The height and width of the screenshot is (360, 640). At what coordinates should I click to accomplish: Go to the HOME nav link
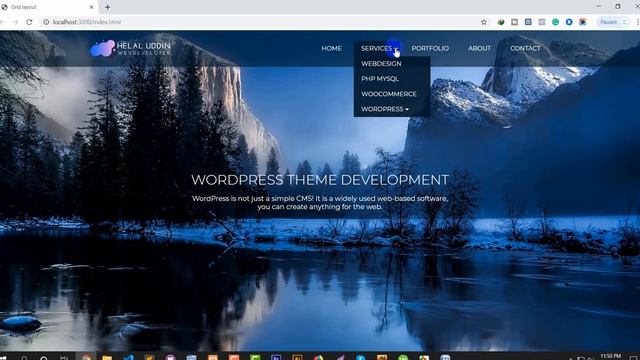[x=331, y=48]
